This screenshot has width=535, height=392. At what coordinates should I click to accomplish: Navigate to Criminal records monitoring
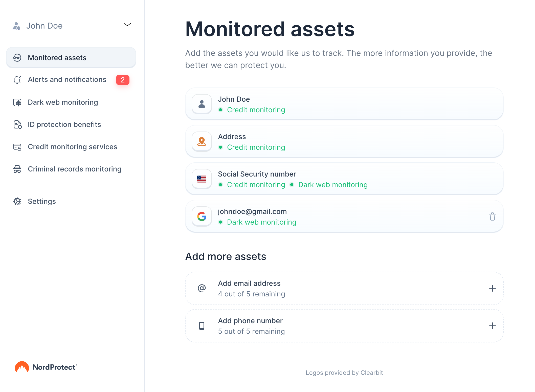[x=74, y=169]
